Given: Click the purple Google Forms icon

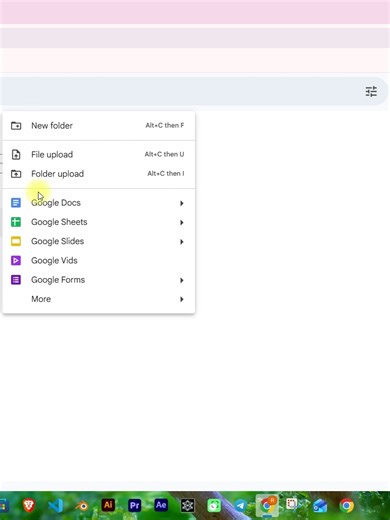Looking at the screenshot, I should tap(16, 280).
